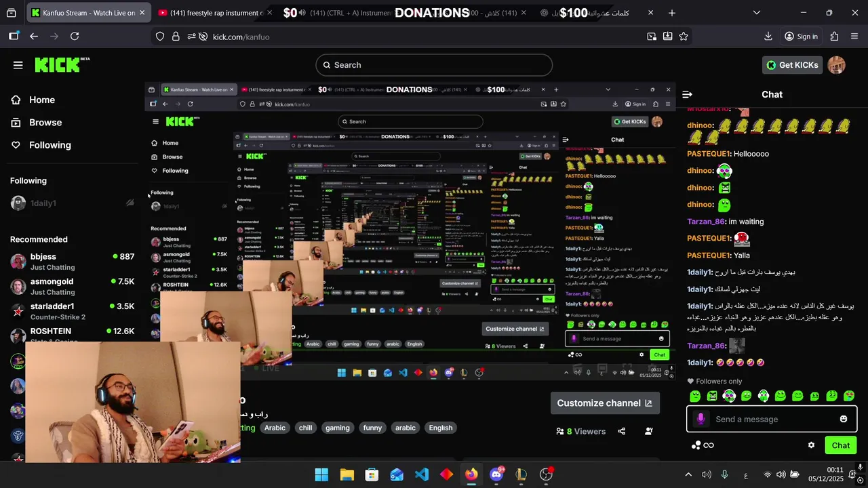Collapse the chat panel

click(x=687, y=94)
